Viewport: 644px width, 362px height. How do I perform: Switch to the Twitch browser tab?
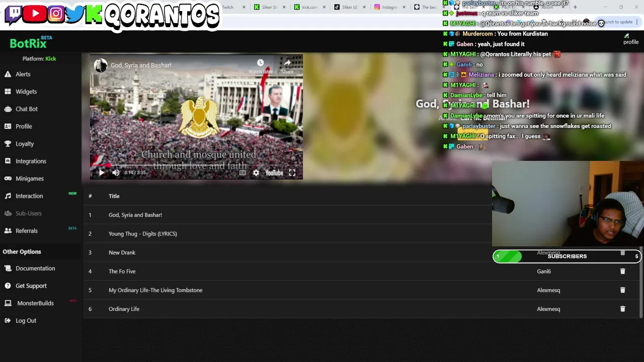[x=228, y=7]
